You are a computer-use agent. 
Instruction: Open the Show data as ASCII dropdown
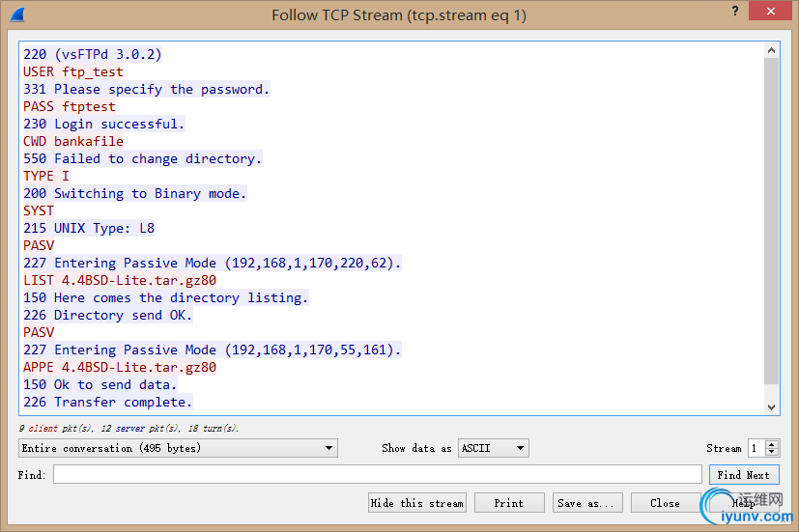click(x=493, y=448)
